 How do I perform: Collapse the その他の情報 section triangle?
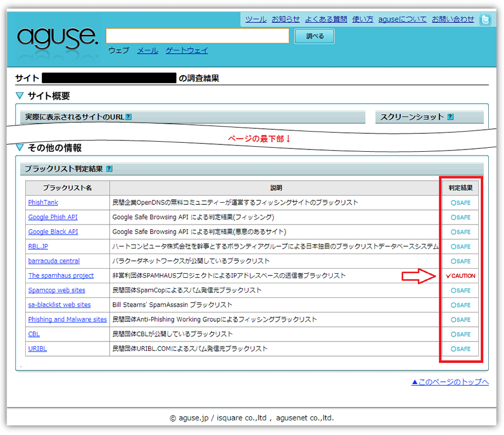[20, 148]
